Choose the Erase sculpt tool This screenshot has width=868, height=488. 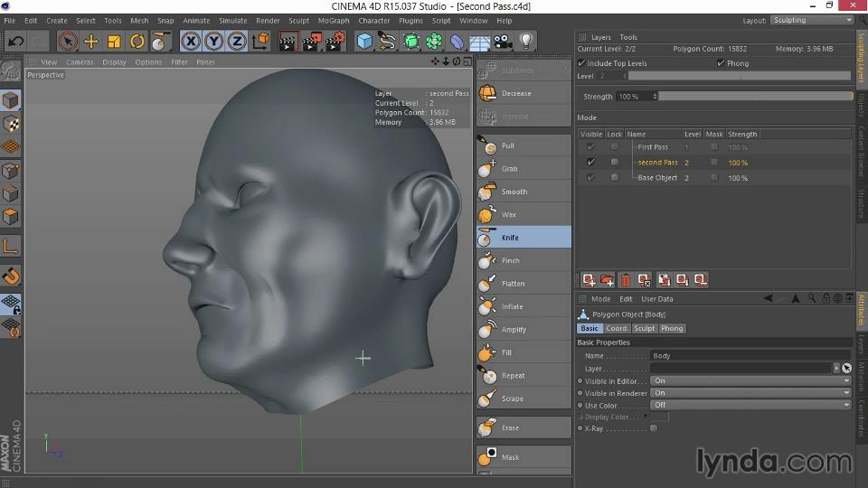(x=510, y=428)
